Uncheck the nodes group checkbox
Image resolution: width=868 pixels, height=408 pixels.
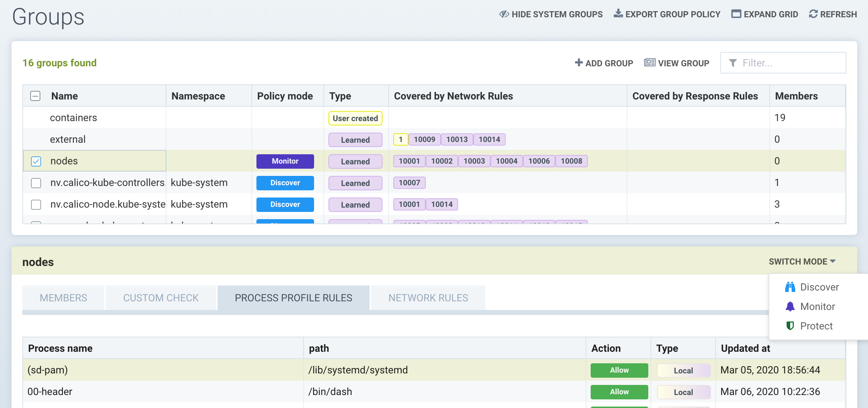(36, 161)
